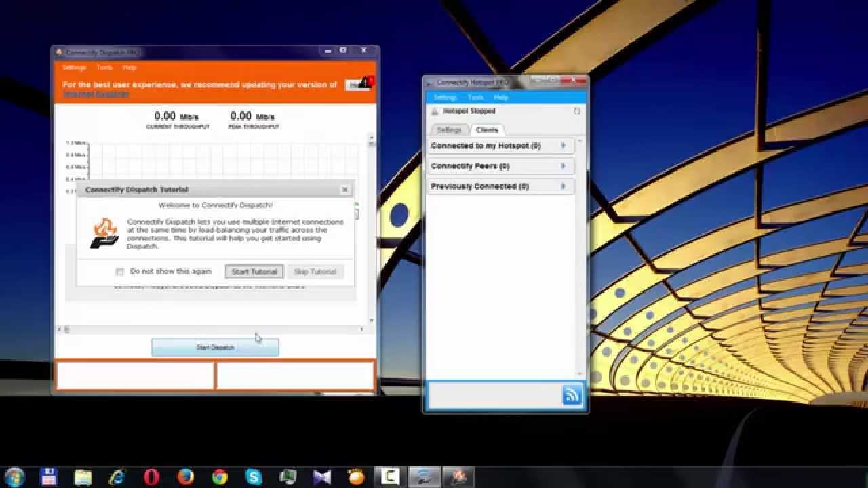Open the floppy-disk save icon on taskbar
The image size is (868, 488).
[49, 477]
